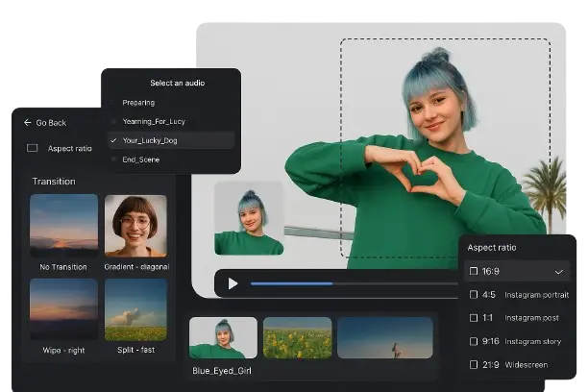Viewport: 588px width, 392px height.
Task: Click the 4:5 Instagram portrait icon
Action: [x=473, y=295]
